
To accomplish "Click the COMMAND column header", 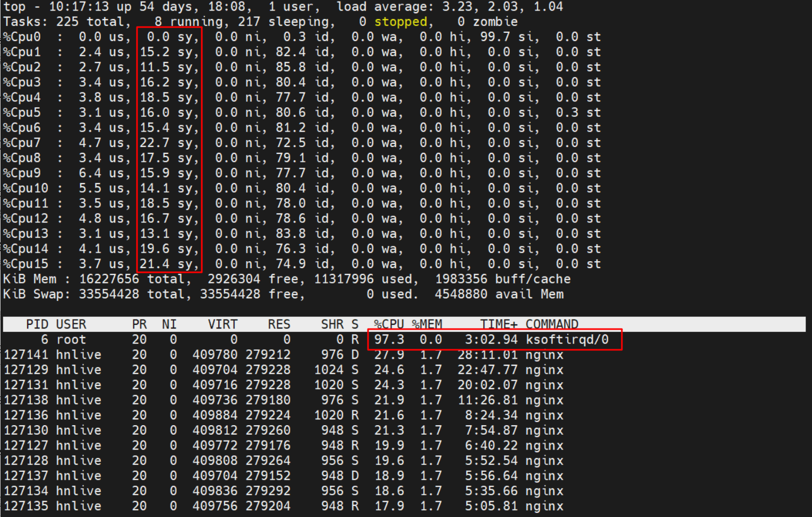I will click(552, 324).
